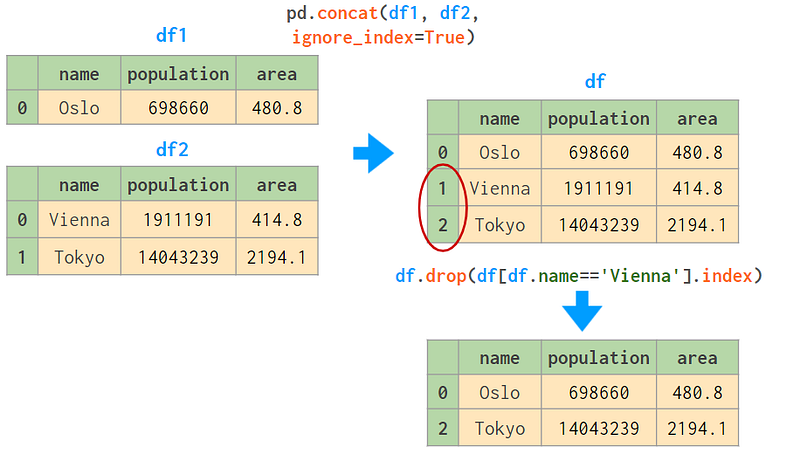Click the 'name' header in df2 table
The height and width of the screenshot is (453, 800).
79,184
